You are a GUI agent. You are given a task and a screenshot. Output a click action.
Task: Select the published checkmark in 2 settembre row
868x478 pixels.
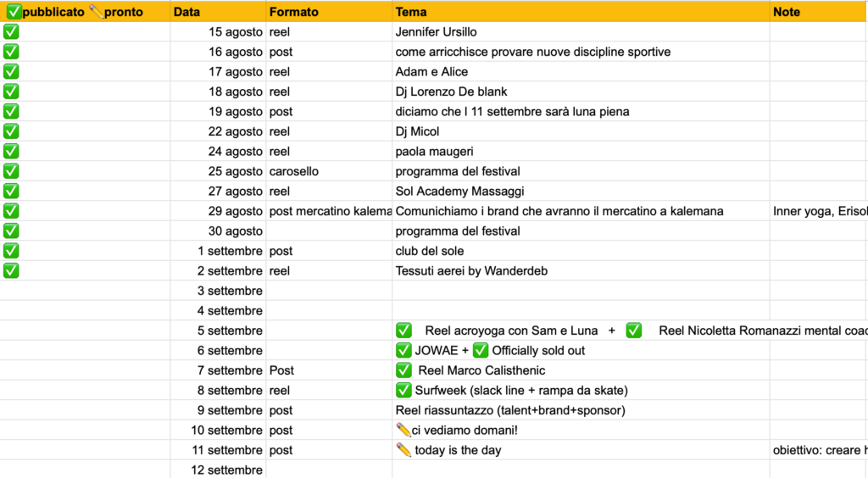[x=12, y=271]
